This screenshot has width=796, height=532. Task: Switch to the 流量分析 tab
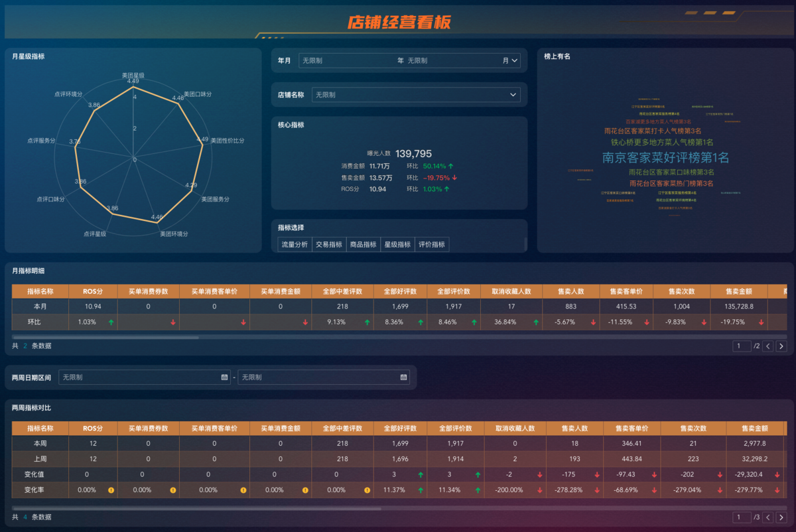coord(295,245)
